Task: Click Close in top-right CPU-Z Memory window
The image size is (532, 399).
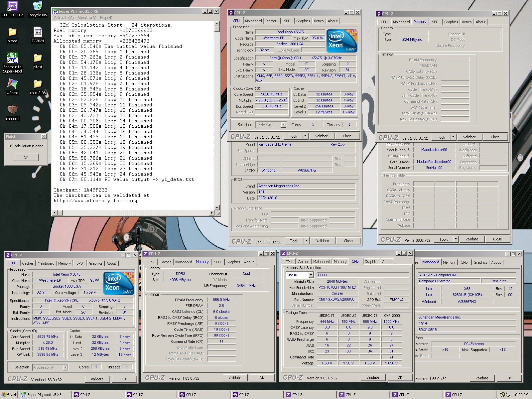Action: [495, 137]
